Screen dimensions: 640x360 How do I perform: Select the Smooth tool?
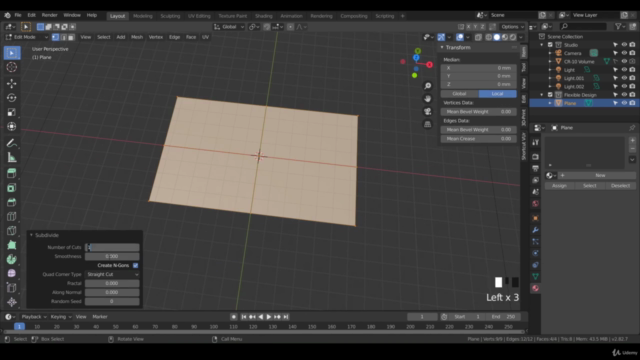coord(11,273)
